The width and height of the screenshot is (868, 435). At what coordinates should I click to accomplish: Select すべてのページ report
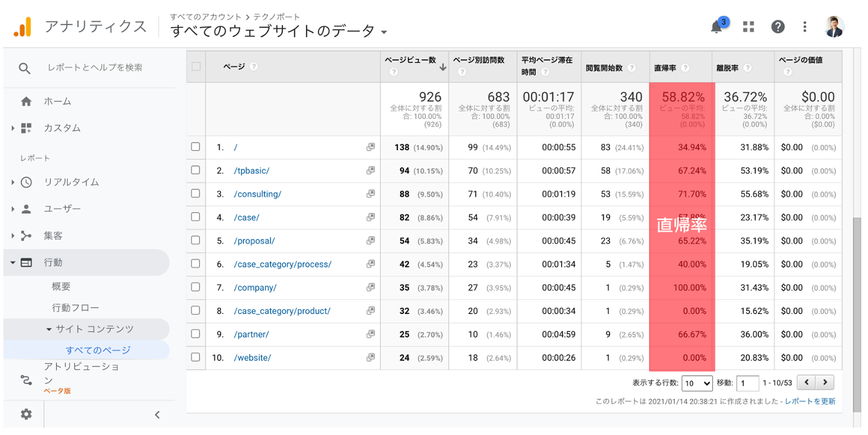point(98,351)
